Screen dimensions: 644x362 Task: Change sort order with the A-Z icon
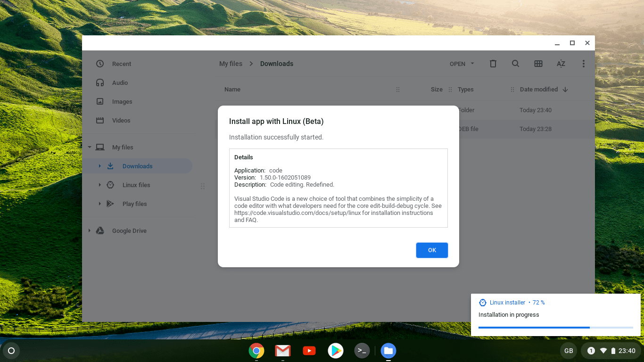pyautogui.click(x=561, y=64)
